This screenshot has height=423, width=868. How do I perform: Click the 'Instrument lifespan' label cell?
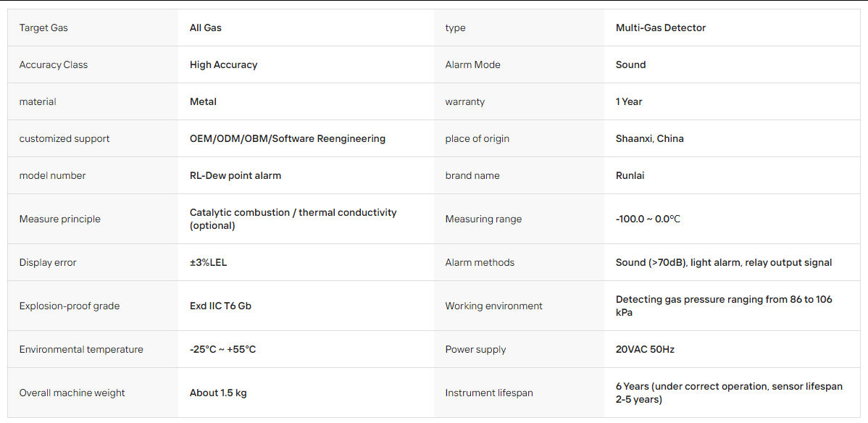[519, 393]
